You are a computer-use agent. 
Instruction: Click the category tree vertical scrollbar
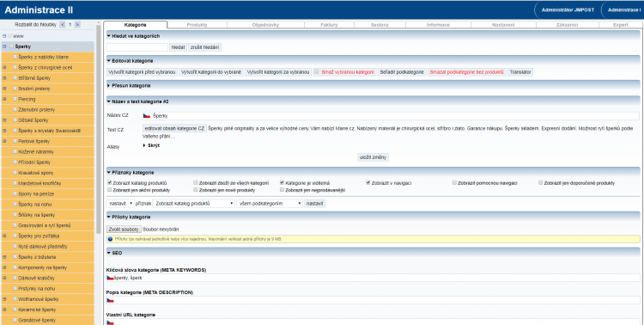98,130
